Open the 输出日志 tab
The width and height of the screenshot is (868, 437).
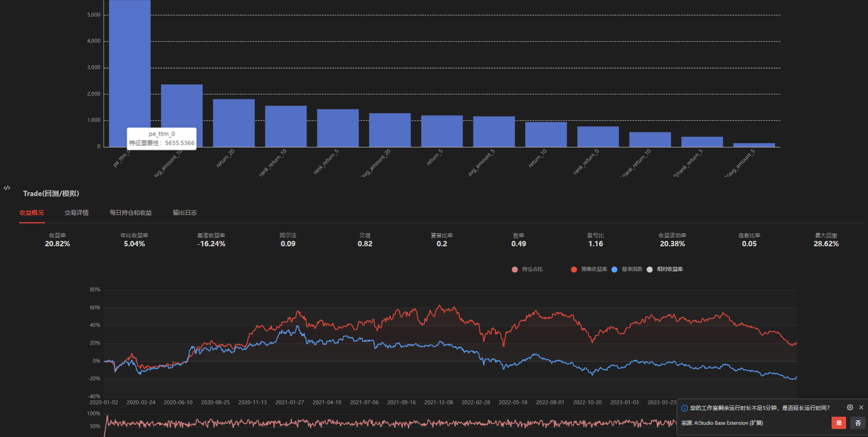pos(185,213)
